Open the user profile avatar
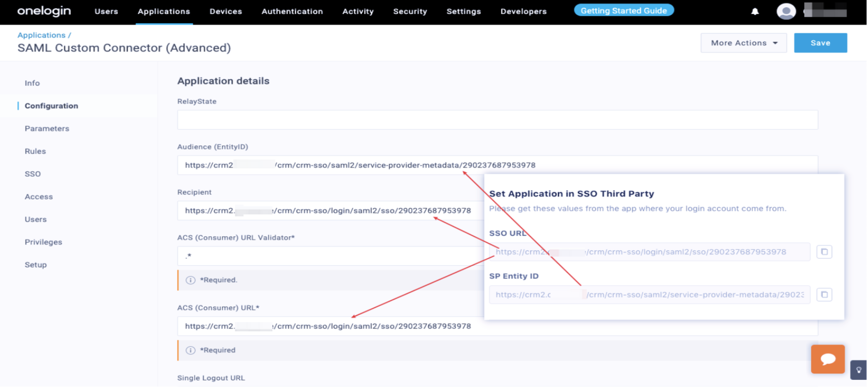 coord(786,11)
